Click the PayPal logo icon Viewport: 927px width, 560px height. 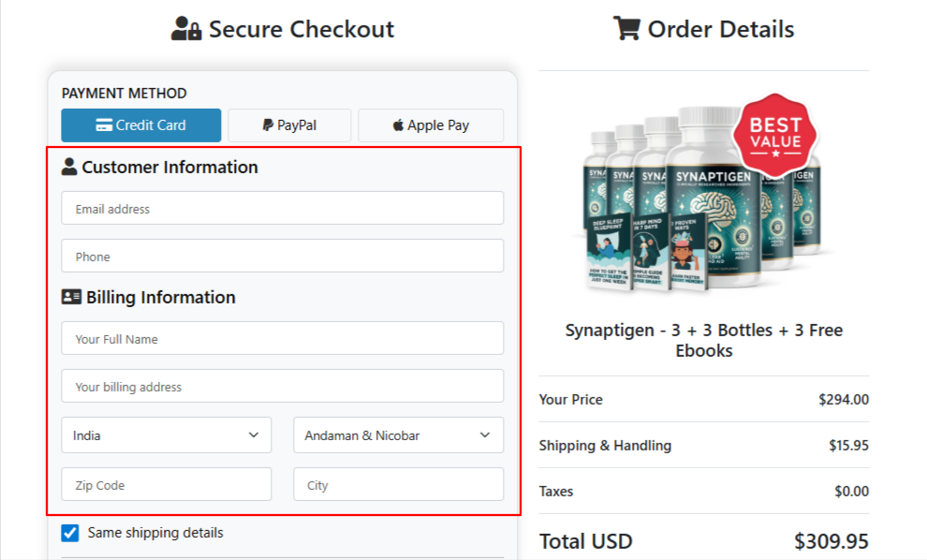(x=268, y=125)
